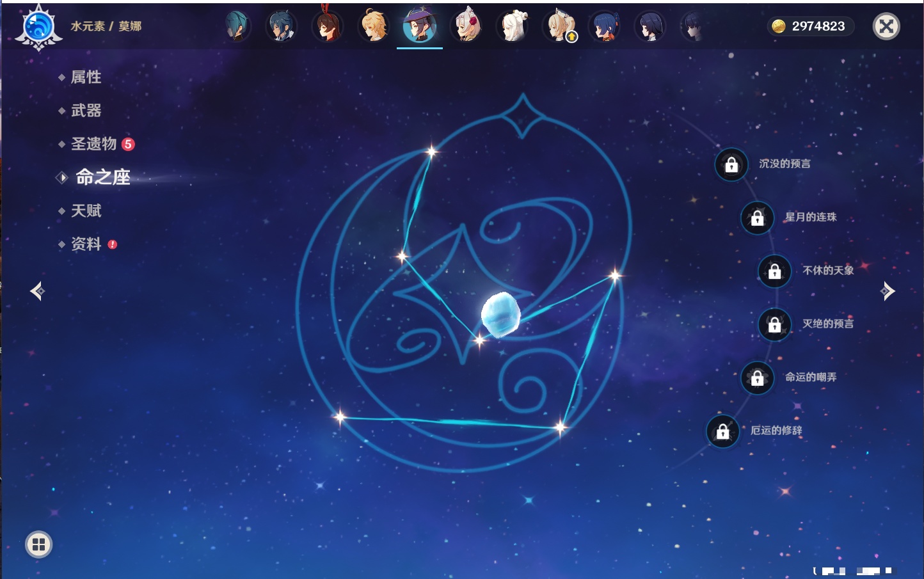Click the red 5 badge on 圣遗物
Screen dimensions: 924x579
point(128,144)
